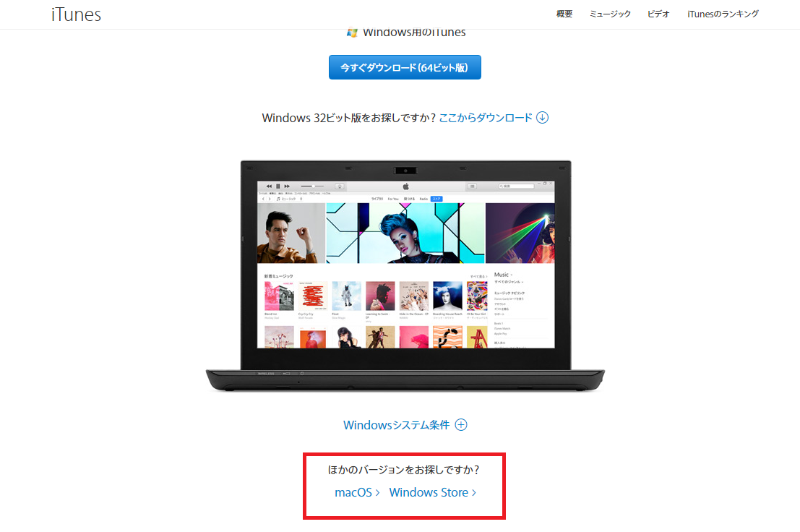
Task: Open the macOS version link
Action: 357,492
